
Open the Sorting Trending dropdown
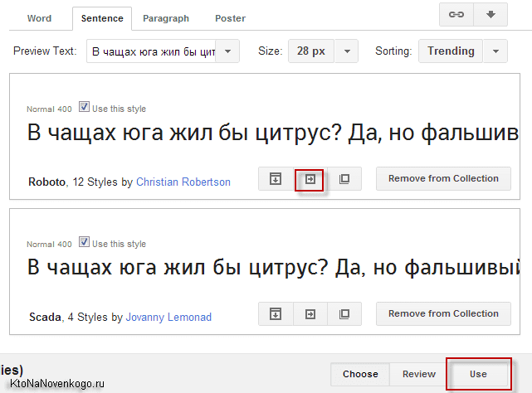point(463,51)
